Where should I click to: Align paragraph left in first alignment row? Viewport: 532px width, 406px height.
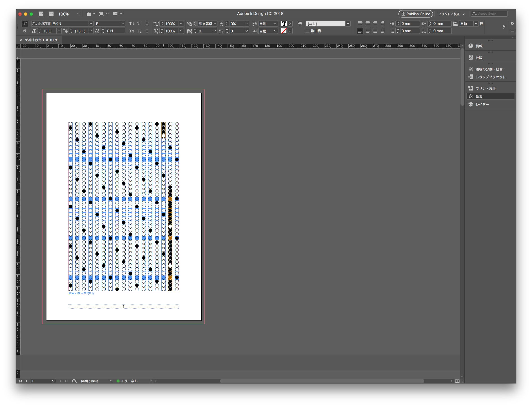pos(360,24)
